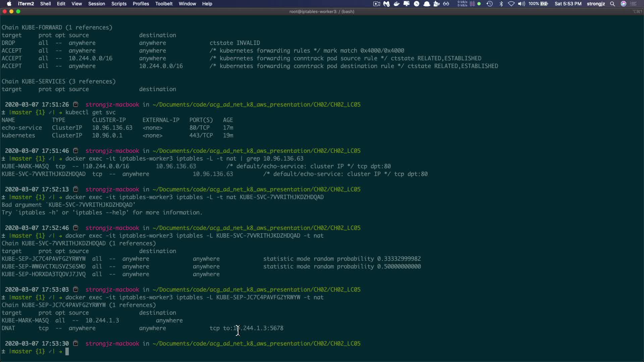Screen dimensions: 644x362
Task: Click the Bluetooth status icon
Action: [x=501, y=4]
